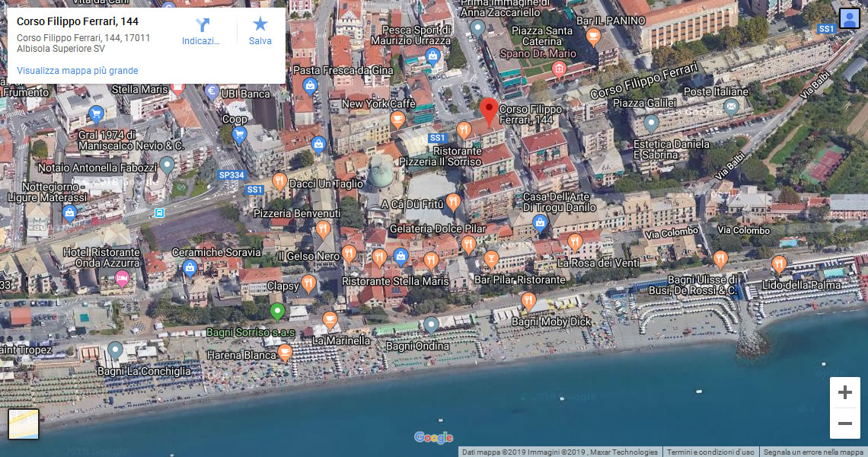This screenshot has height=457, width=868.
Task: Click Ristorante Pizzeria Il Sorriso fork marker
Action: pos(464,131)
